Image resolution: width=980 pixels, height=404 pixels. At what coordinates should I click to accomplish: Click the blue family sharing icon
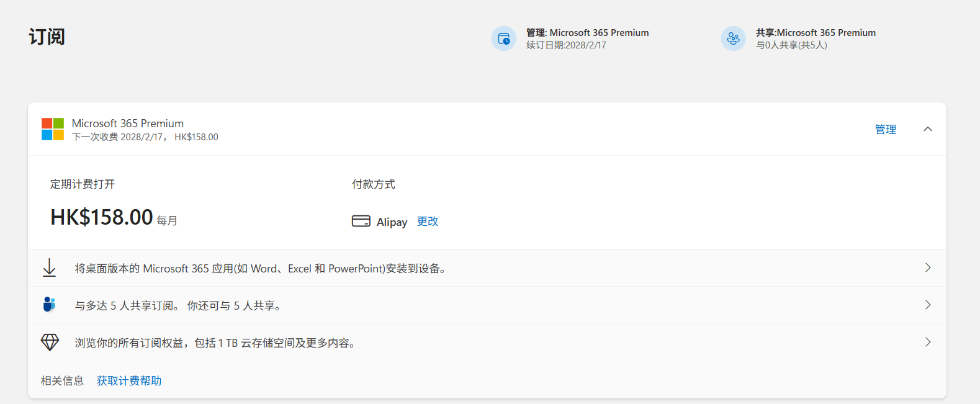49,305
